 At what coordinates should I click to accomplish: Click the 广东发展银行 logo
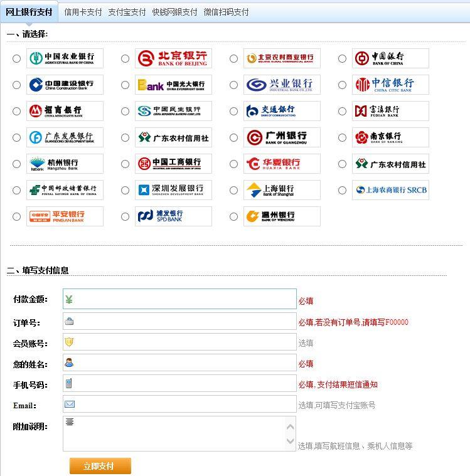click(x=65, y=137)
